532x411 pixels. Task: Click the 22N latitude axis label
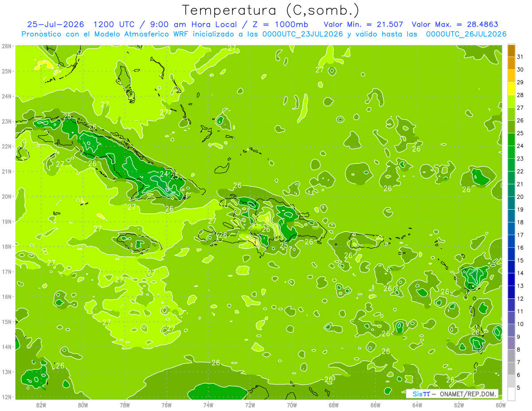pyautogui.click(x=7, y=146)
